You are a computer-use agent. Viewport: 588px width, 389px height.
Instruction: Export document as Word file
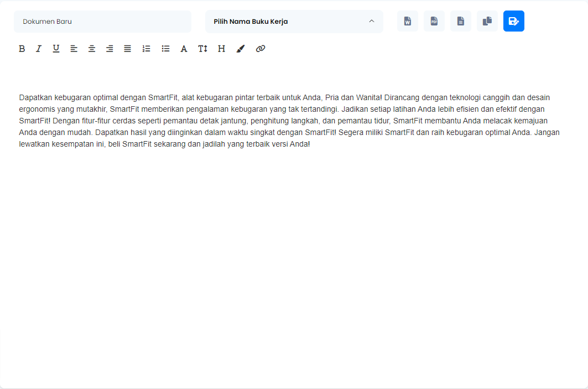click(408, 21)
